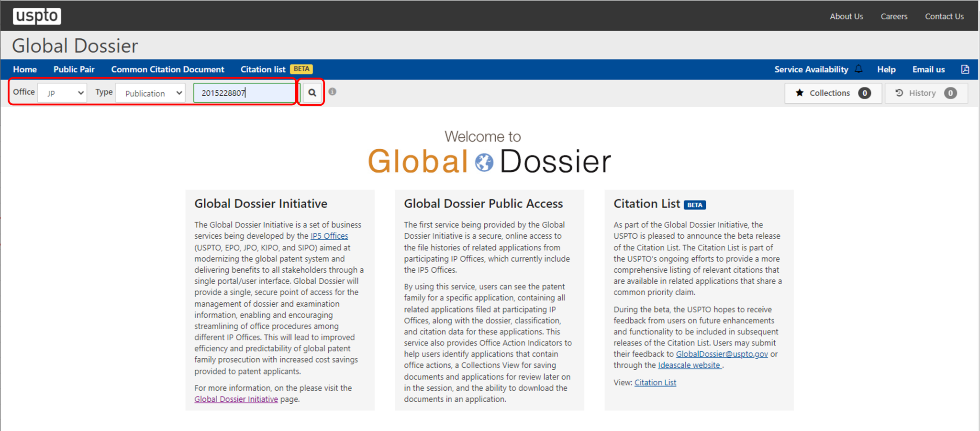Viewport: 980px width, 431px height.
Task: Open the Ideascale website link
Action: [x=689, y=365]
